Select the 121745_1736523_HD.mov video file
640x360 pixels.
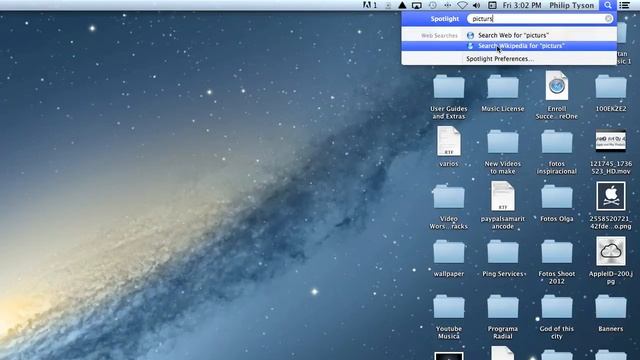[x=611, y=141]
